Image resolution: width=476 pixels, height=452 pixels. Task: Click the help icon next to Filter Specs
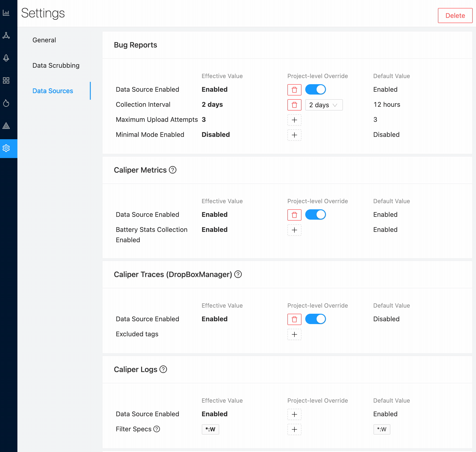(x=157, y=429)
